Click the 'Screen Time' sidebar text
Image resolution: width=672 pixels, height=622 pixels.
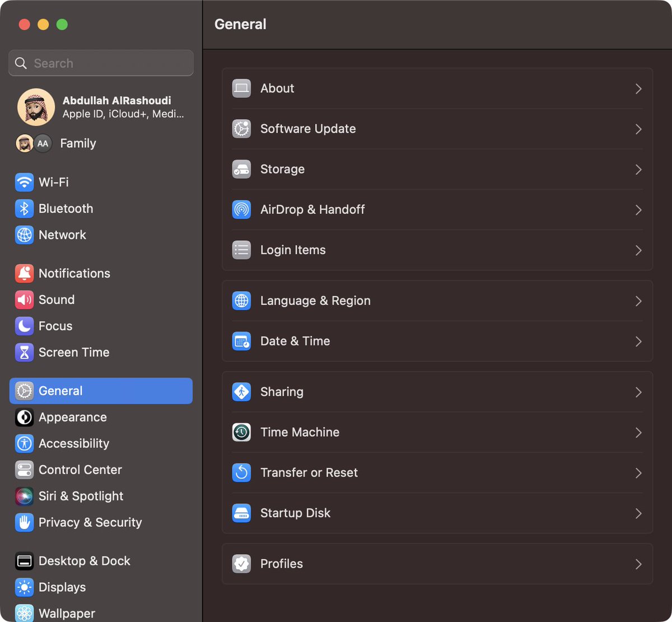(74, 352)
